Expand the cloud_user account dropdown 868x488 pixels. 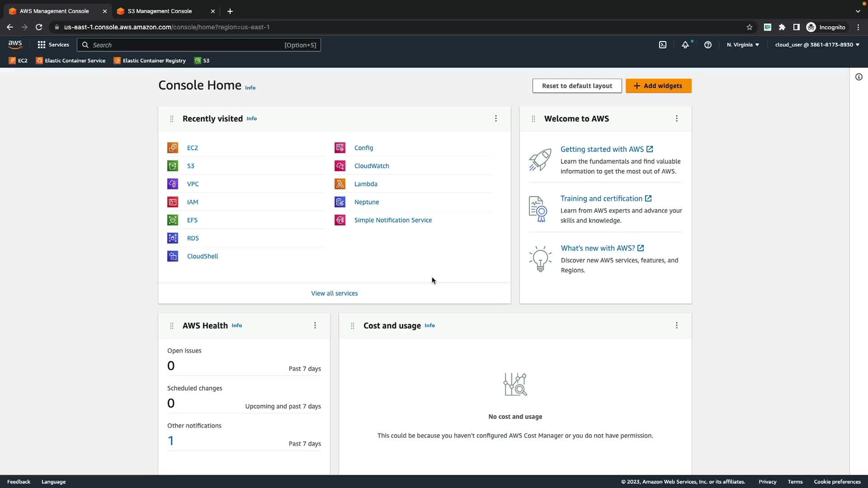(x=817, y=45)
